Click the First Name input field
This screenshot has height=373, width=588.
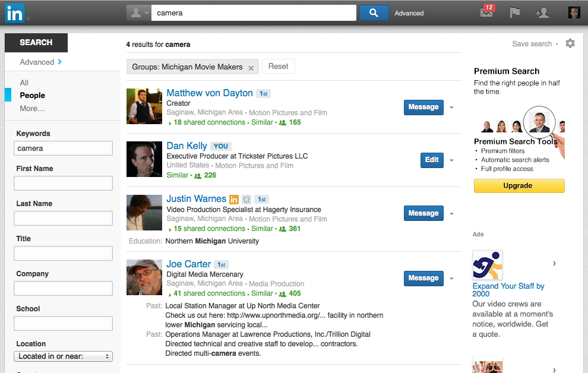(63, 184)
